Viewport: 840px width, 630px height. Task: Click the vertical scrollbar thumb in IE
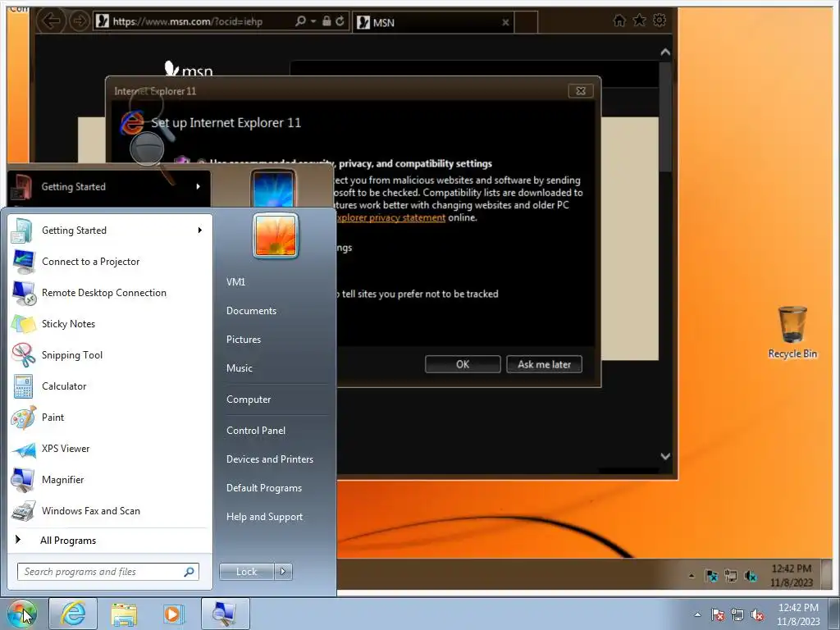click(x=665, y=116)
